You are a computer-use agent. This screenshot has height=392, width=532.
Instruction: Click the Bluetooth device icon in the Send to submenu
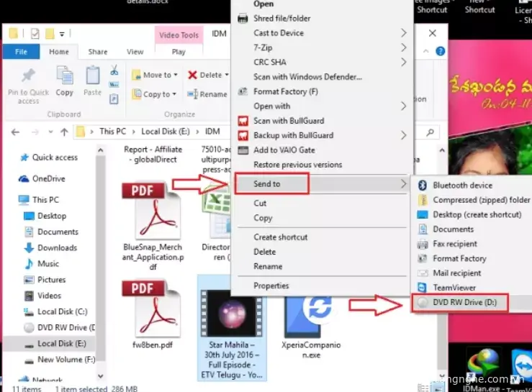tap(423, 185)
